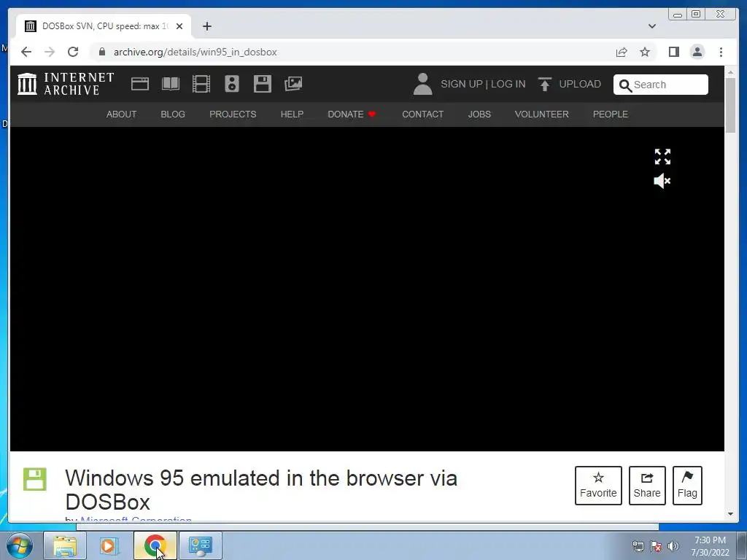Click the Share button
747x560 pixels.
point(647,485)
